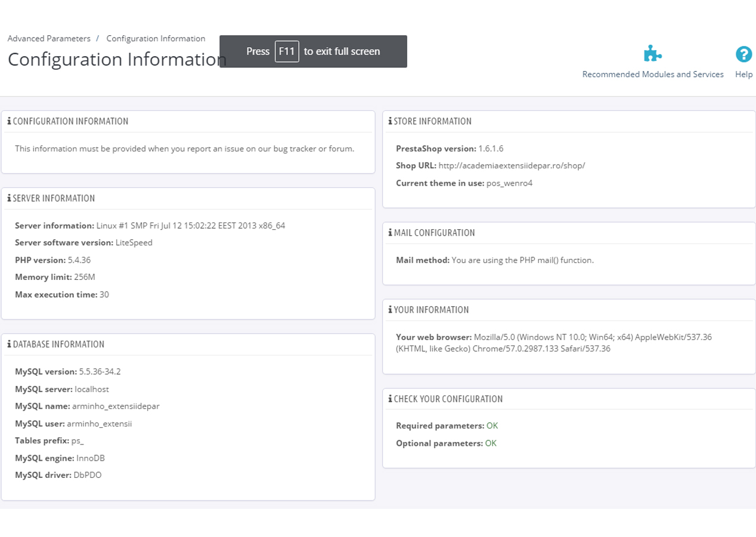756x537 pixels.
Task: Click the SERVER INFORMATION panel heading
Action: pos(54,198)
